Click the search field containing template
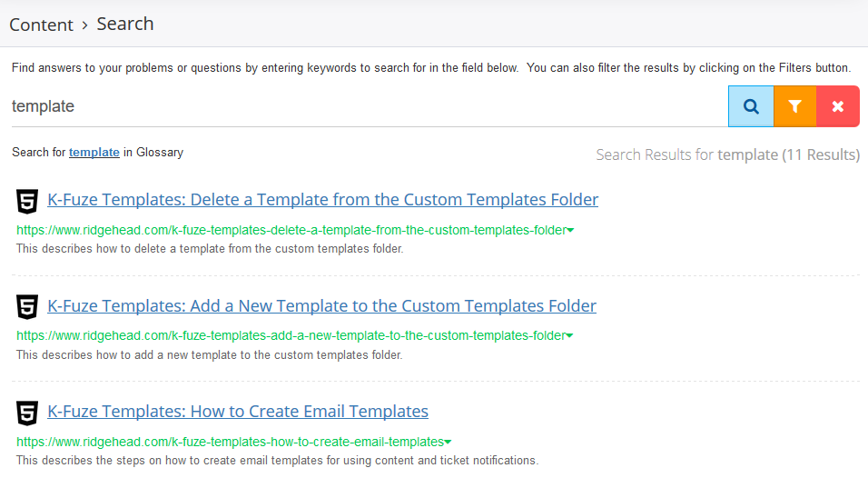 coord(370,106)
